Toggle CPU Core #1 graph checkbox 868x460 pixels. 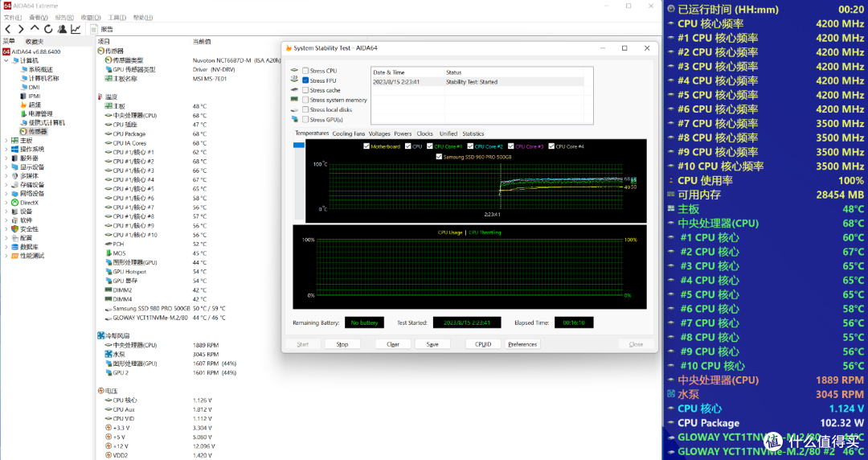tap(429, 146)
